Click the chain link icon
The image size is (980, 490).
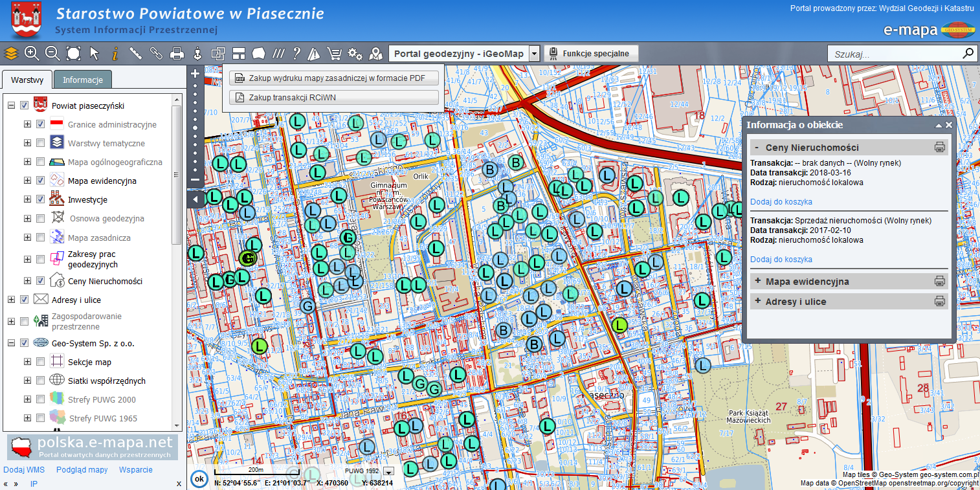point(156,53)
